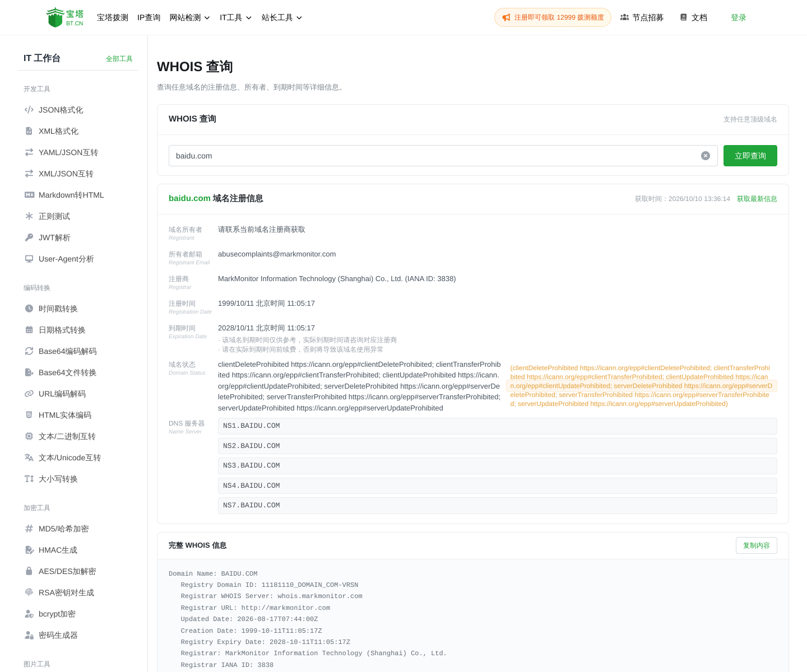Open the Markdown转HTML icon
The height and width of the screenshot is (672, 807).
pyautogui.click(x=29, y=195)
